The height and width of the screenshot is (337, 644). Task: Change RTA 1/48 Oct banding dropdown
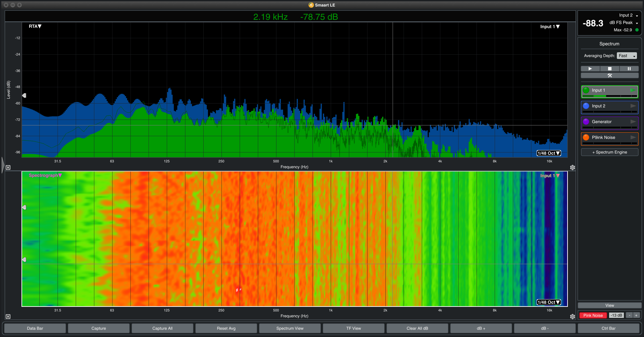tap(549, 153)
